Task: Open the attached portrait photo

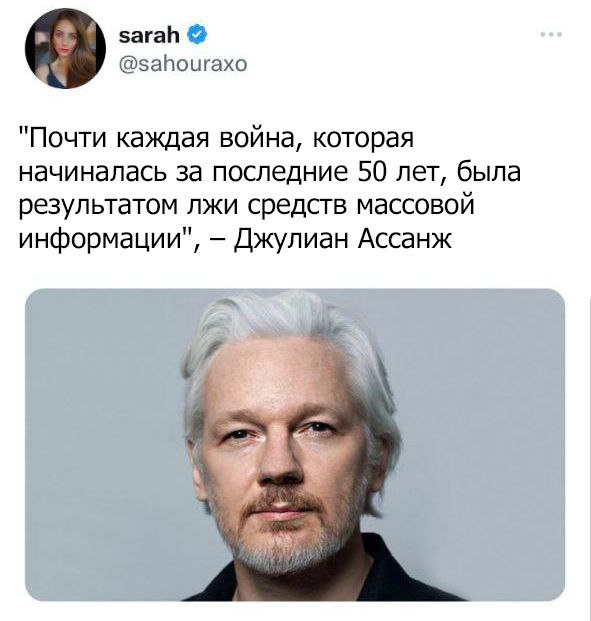Action: coord(295,444)
